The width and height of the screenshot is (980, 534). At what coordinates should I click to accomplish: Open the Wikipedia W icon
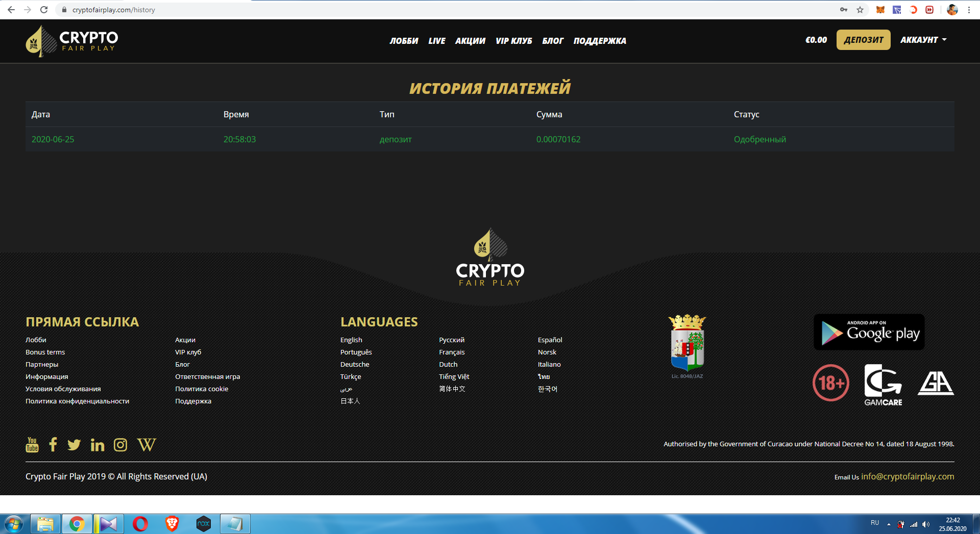tap(146, 445)
